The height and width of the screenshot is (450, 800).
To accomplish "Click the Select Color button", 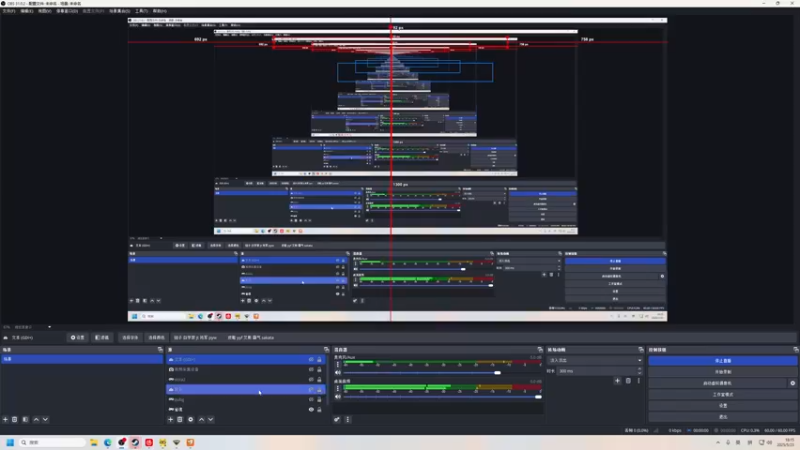I will tap(156, 337).
